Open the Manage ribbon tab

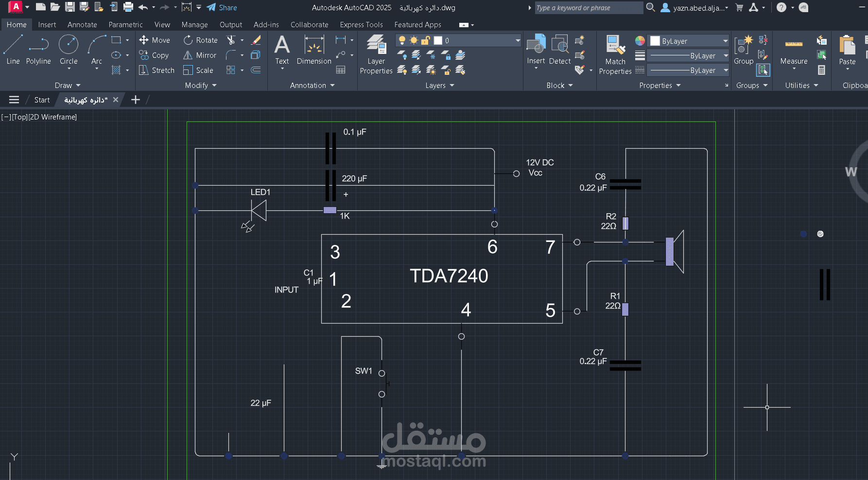coord(194,24)
